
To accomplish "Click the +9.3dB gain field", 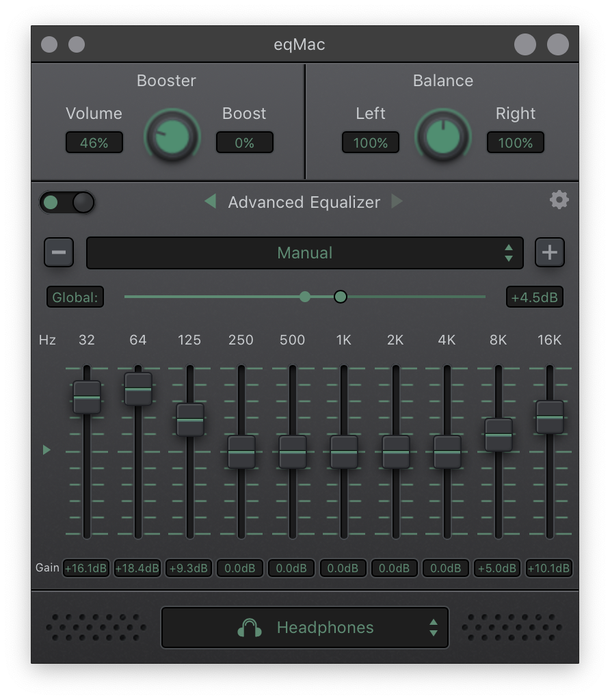I will click(189, 568).
